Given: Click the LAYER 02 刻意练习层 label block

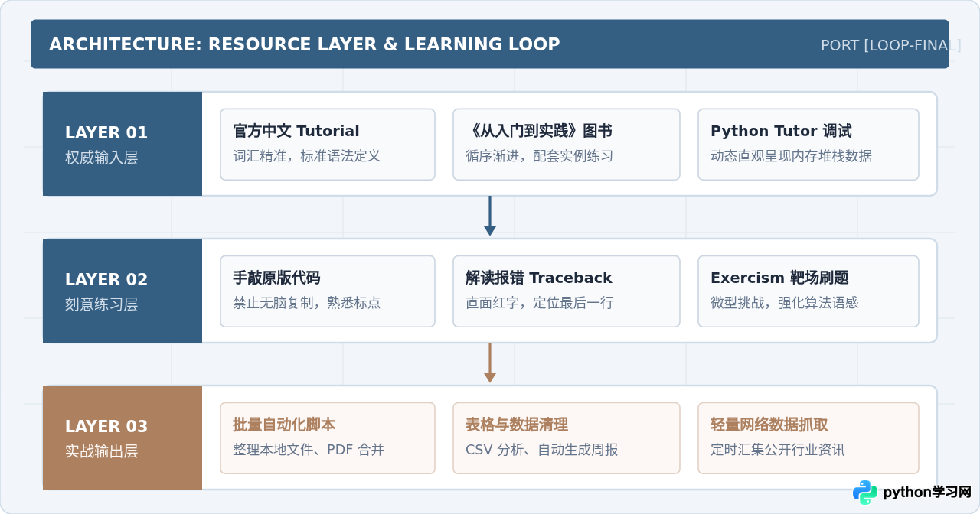Looking at the screenshot, I should [122, 291].
